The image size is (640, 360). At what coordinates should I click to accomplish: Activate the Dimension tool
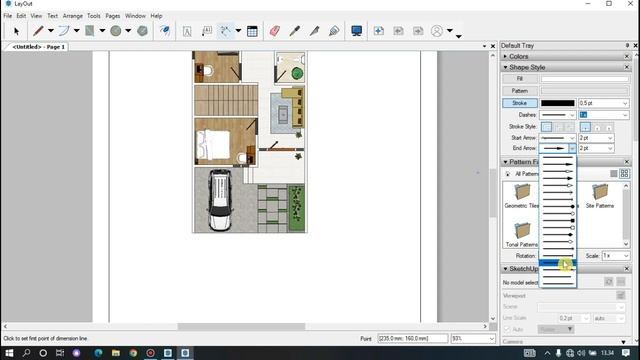click(225, 31)
